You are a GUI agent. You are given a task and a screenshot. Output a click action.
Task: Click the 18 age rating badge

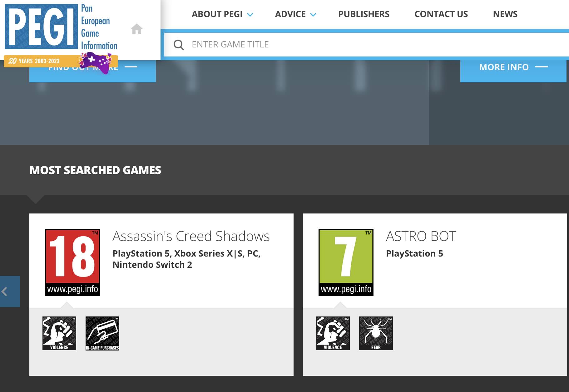click(72, 262)
